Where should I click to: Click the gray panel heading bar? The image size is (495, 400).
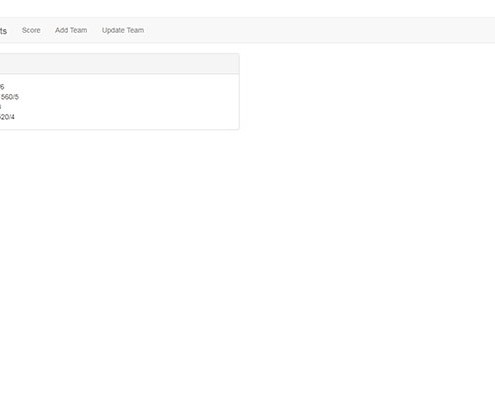click(x=119, y=64)
